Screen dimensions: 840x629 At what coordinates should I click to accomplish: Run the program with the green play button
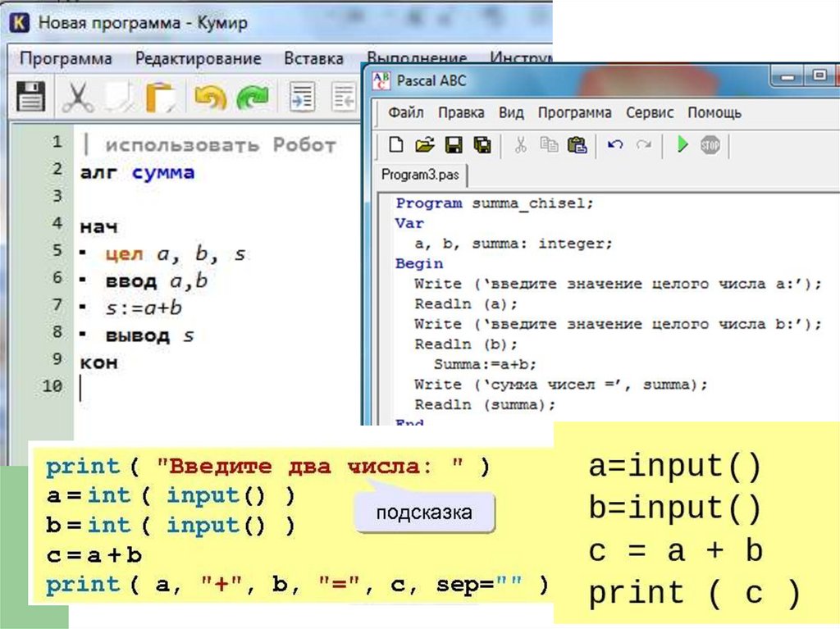(x=682, y=144)
